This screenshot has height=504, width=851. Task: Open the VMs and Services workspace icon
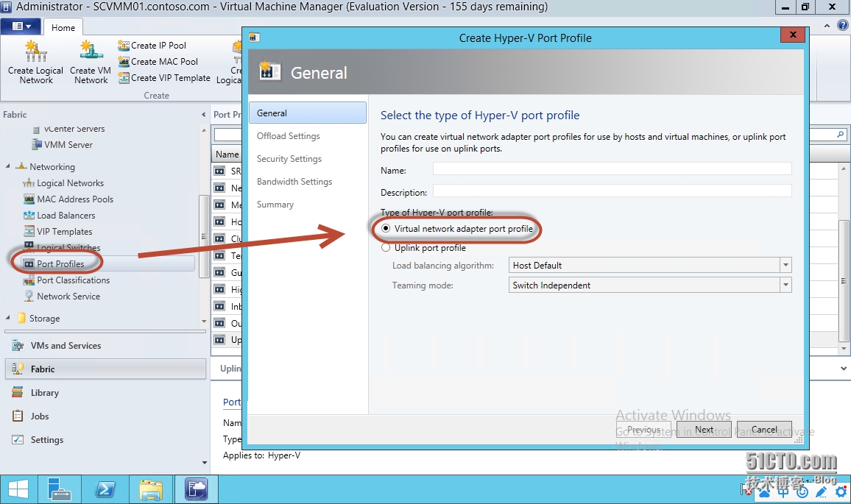point(18,346)
